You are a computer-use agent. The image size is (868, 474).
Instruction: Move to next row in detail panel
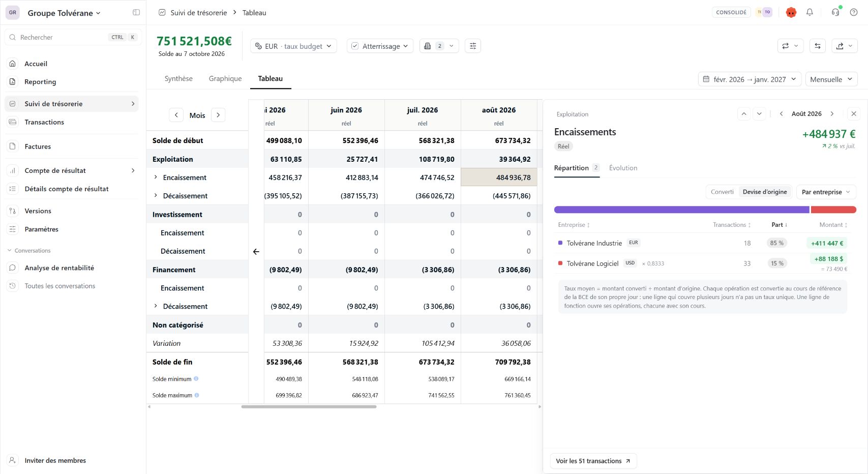coord(759,114)
